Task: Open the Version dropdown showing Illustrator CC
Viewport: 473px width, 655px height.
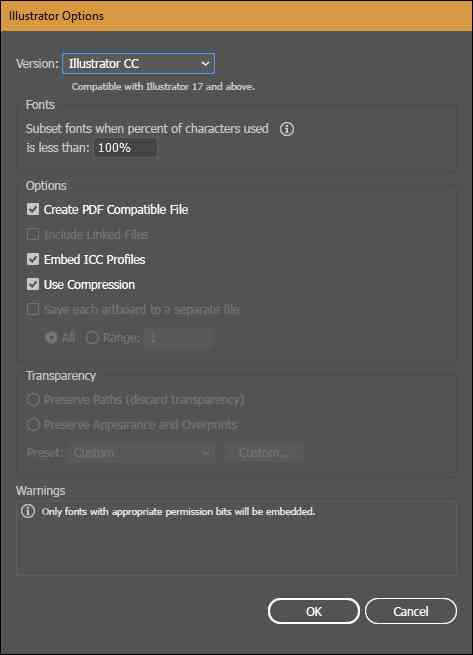Action: [x=138, y=63]
